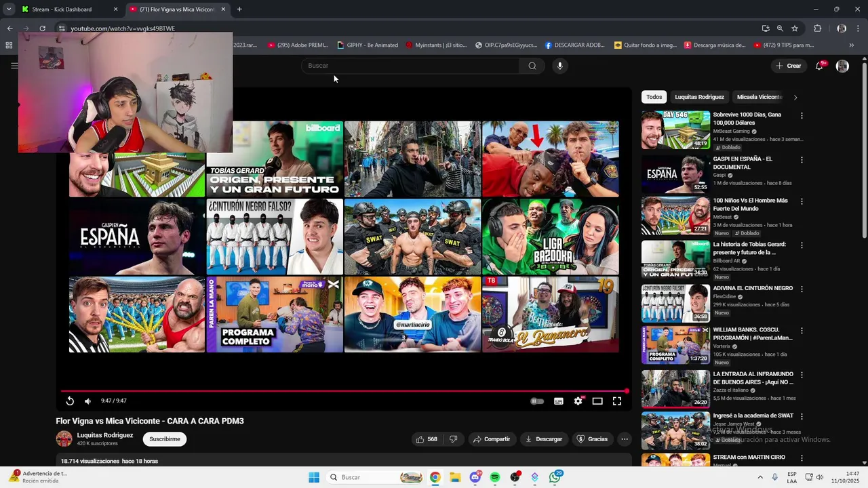Replay the video with the replay icon

tap(70, 401)
